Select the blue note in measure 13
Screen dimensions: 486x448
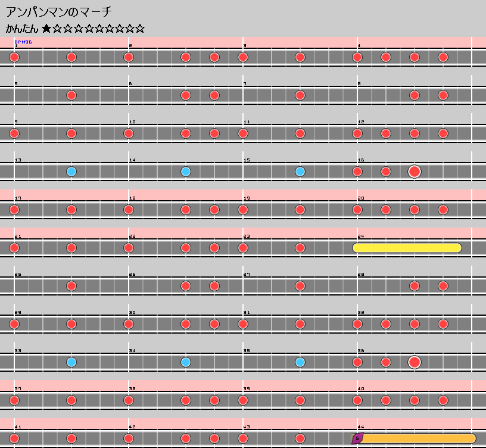pos(71,172)
